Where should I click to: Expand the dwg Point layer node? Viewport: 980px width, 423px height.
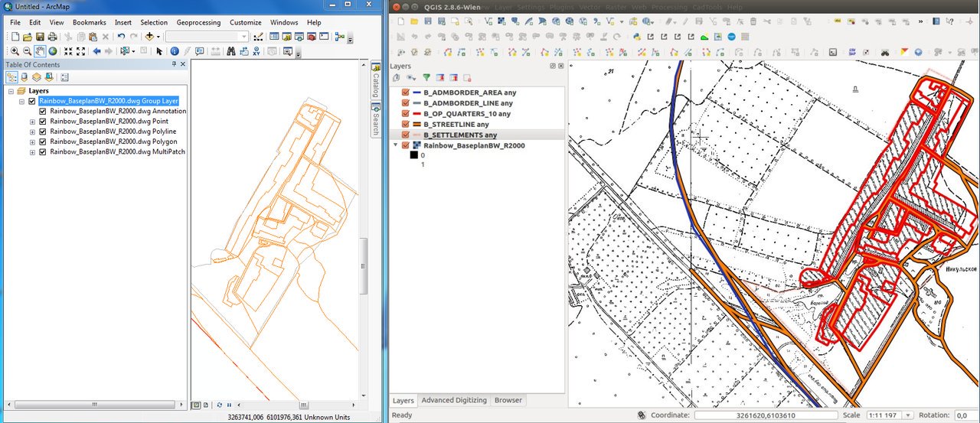[32, 122]
